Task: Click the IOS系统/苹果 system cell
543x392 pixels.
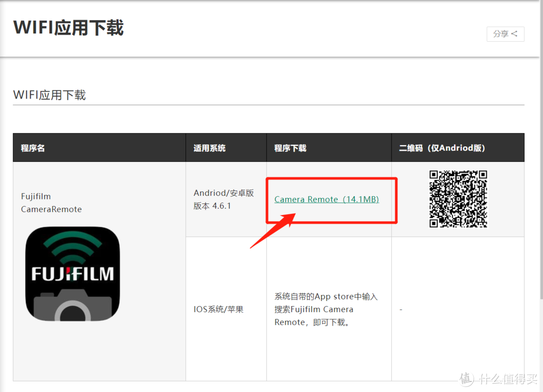Action: [218, 310]
